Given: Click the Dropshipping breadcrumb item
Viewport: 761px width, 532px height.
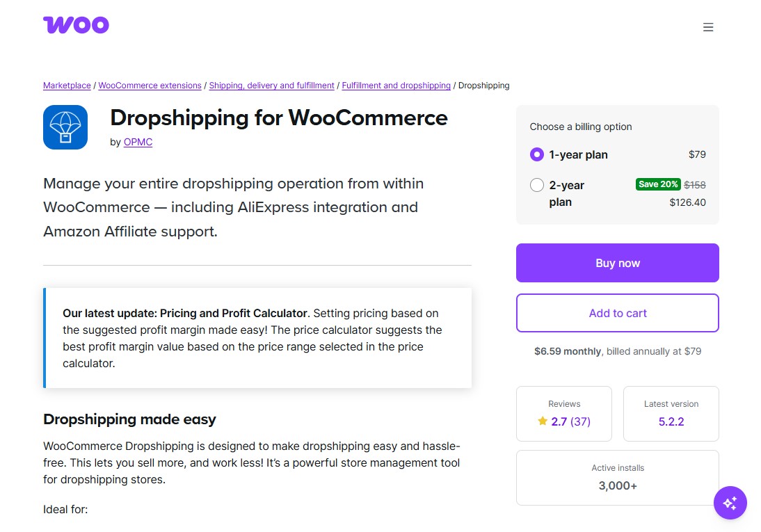Looking at the screenshot, I should click(x=483, y=85).
